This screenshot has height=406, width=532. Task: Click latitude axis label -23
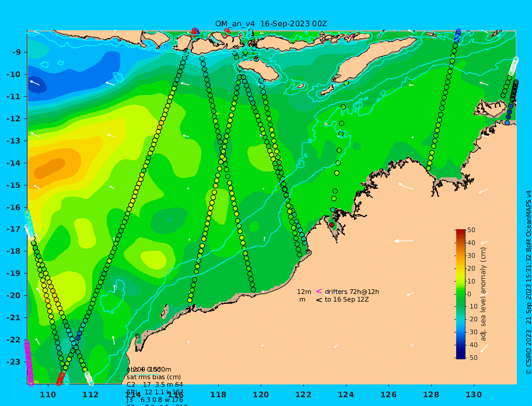point(13,362)
